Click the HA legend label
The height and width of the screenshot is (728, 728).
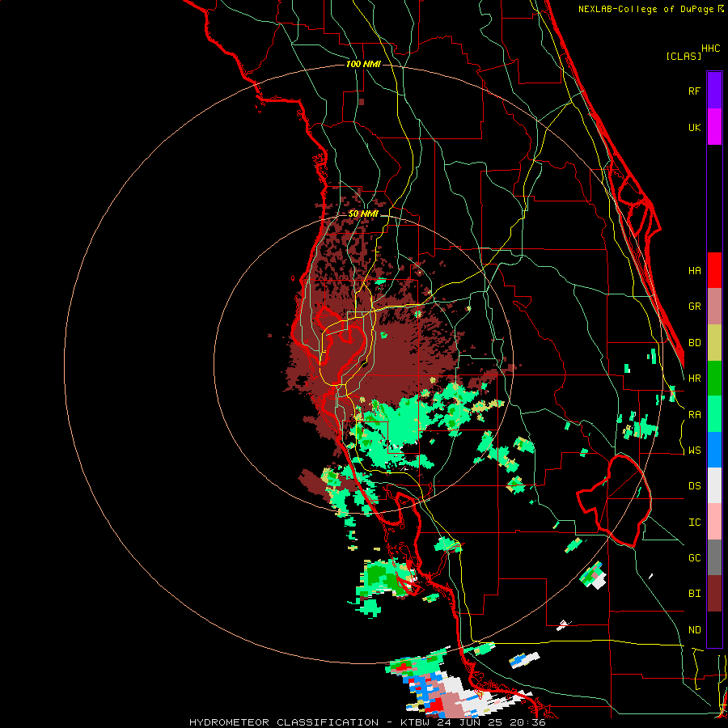(694, 271)
